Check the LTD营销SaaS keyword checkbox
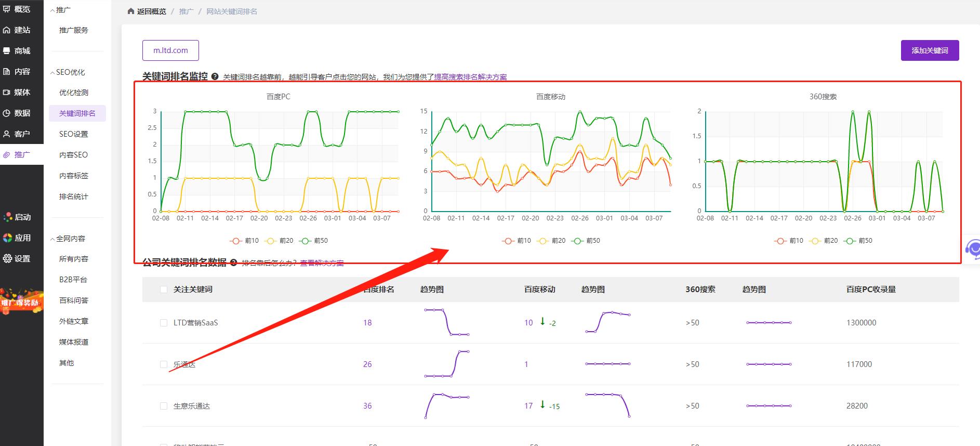Viewport: 980px width, 446px height. (x=164, y=323)
